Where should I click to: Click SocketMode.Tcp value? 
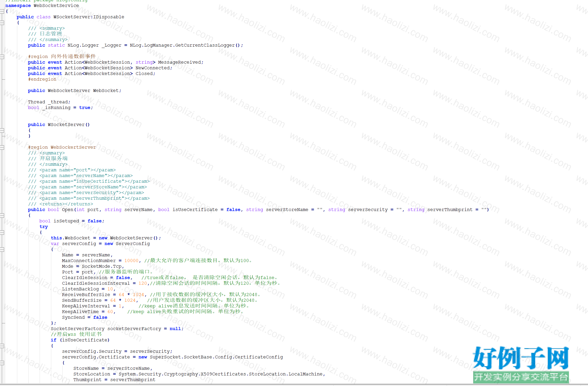pos(102,266)
